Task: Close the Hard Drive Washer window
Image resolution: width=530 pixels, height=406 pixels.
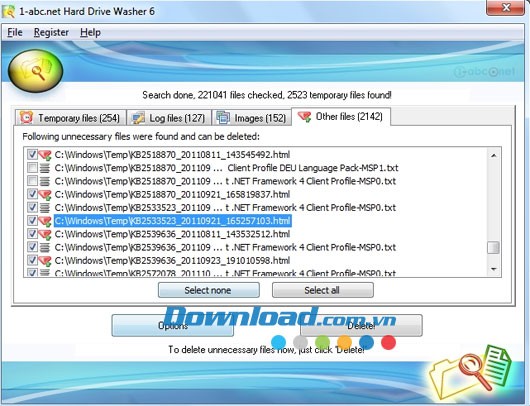Action: click(506, 7)
